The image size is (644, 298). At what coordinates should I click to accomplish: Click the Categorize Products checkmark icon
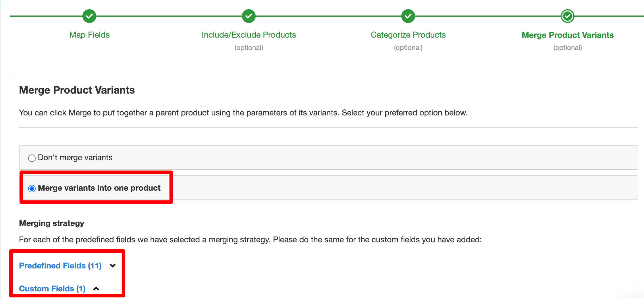point(408,16)
